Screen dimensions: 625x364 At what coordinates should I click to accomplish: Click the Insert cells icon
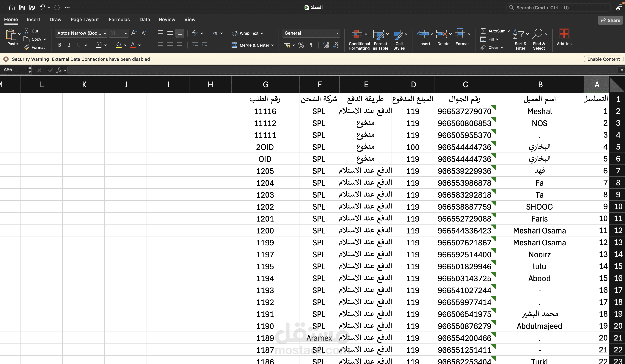[x=423, y=34]
